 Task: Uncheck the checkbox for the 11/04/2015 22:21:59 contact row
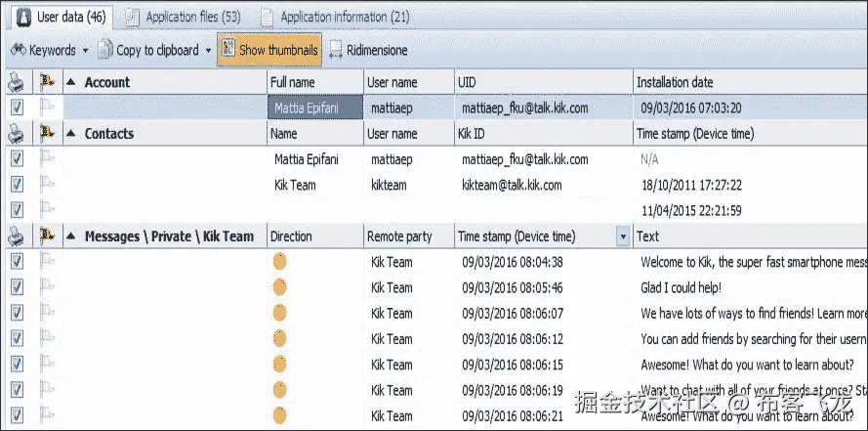point(18,210)
